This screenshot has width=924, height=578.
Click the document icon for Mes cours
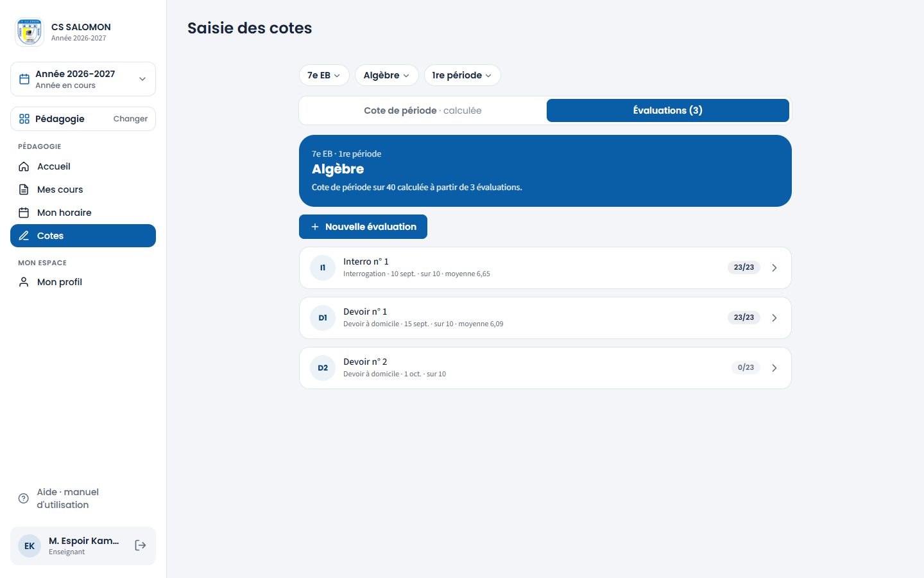pos(24,189)
